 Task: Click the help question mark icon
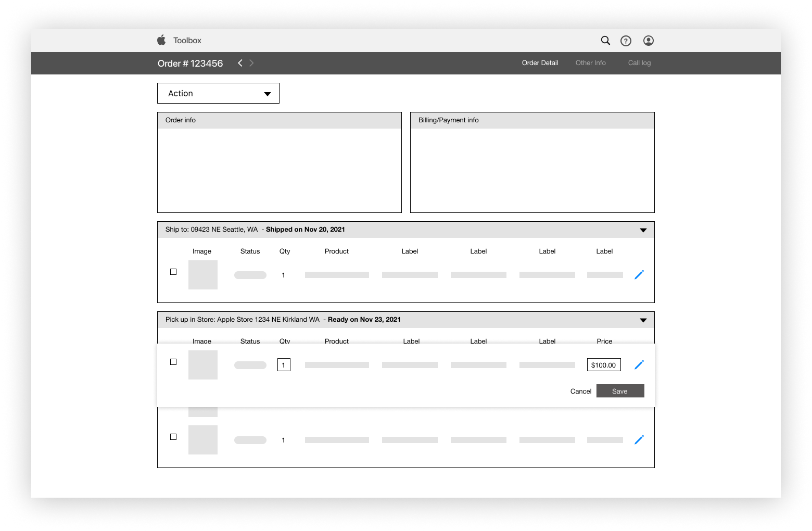click(626, 41)
